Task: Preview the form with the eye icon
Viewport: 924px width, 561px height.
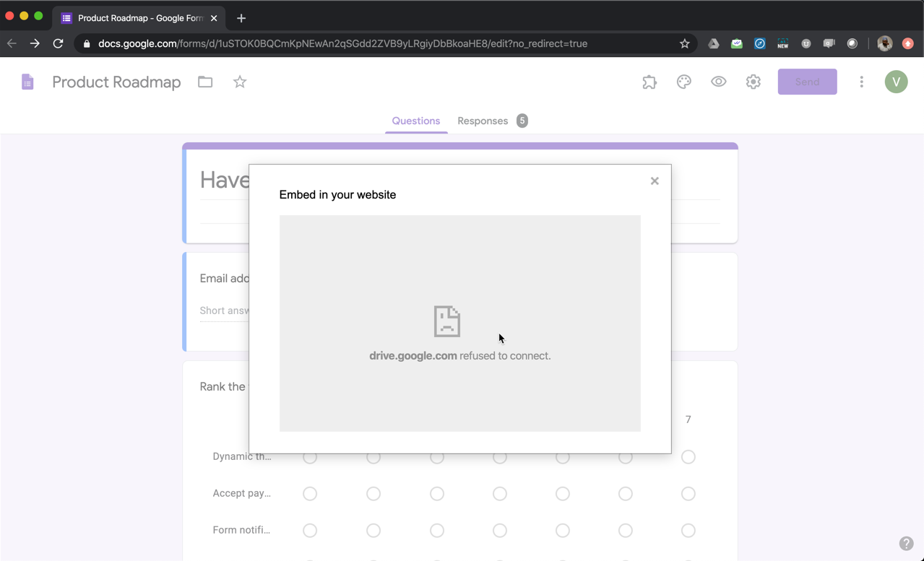Action: pyautogui.click(x=719, y=82)
